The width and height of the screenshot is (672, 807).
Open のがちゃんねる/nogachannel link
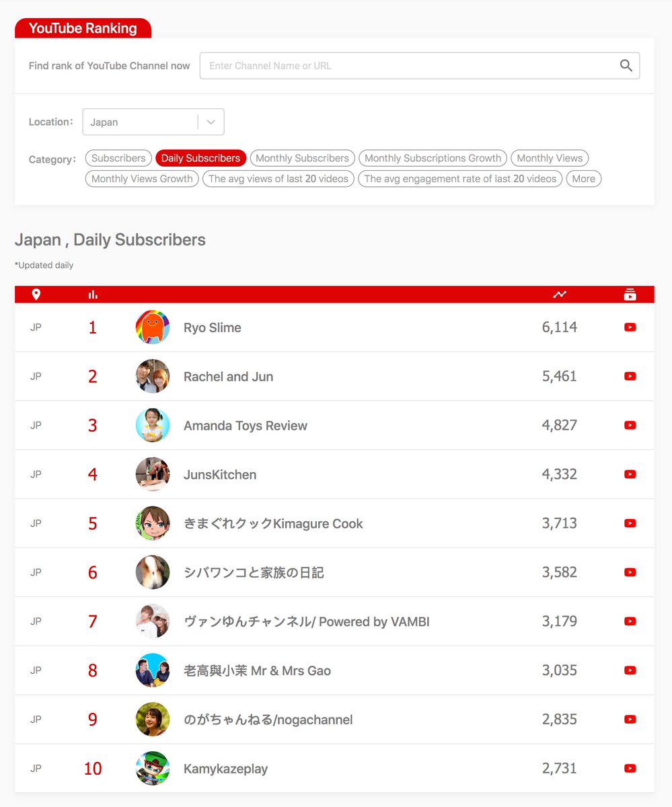pos(268,720)
